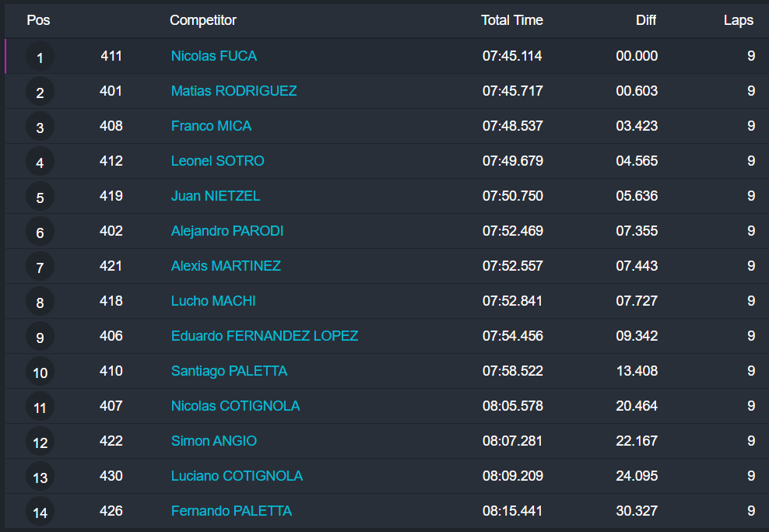Image resolution: width=769 pixels, height=532 pixels.
Task: Open Lucho MACHI competitor details
Action: click(213, 301)
